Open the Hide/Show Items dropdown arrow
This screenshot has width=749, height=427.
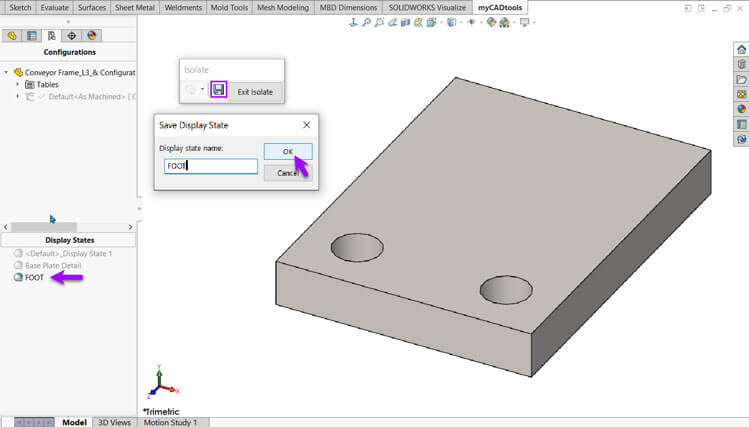[481, 22]
